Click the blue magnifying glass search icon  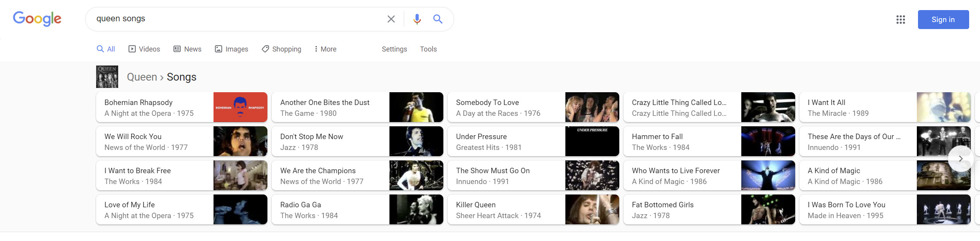pos(438,19)
